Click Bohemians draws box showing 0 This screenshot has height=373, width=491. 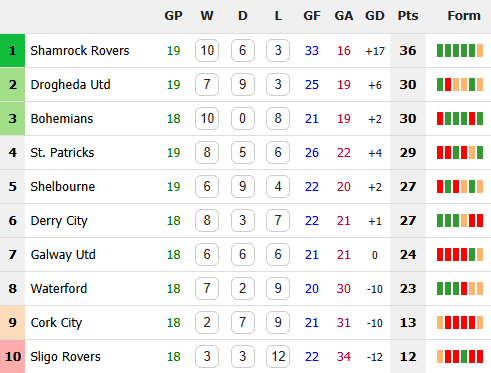click(x=243, y=119)
